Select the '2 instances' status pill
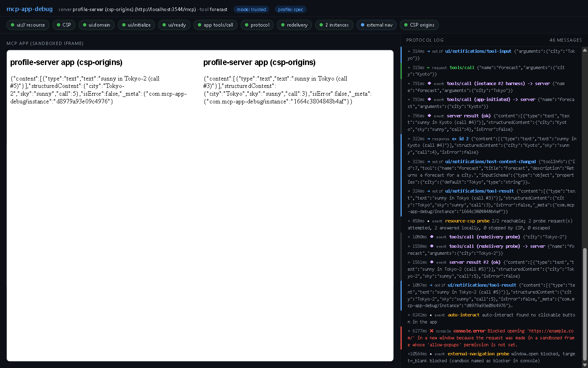Image resolution: width=588 pixels, height=368 pixels. (334, 25)
